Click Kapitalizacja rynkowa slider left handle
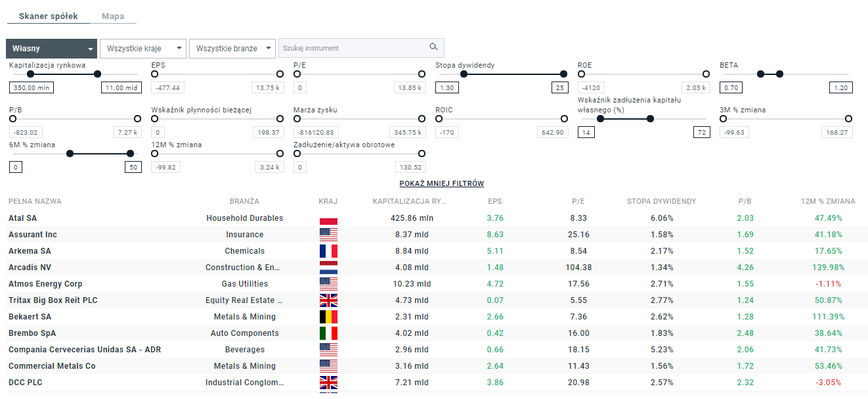 [x=30, y=74]
